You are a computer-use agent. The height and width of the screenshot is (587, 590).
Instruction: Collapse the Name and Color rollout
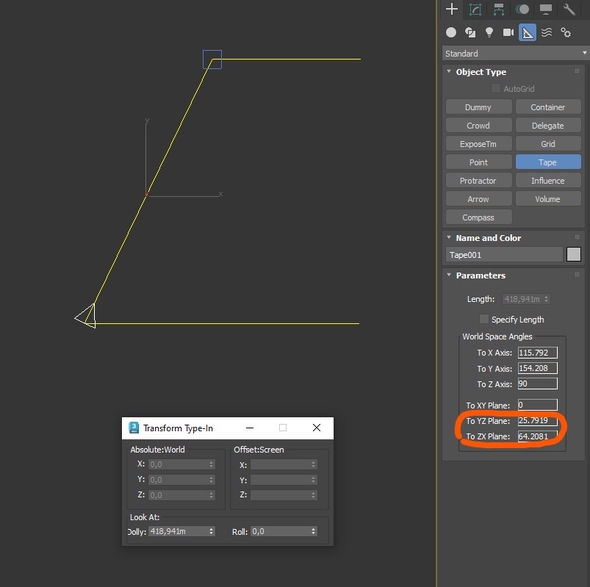tap(449, 237)
